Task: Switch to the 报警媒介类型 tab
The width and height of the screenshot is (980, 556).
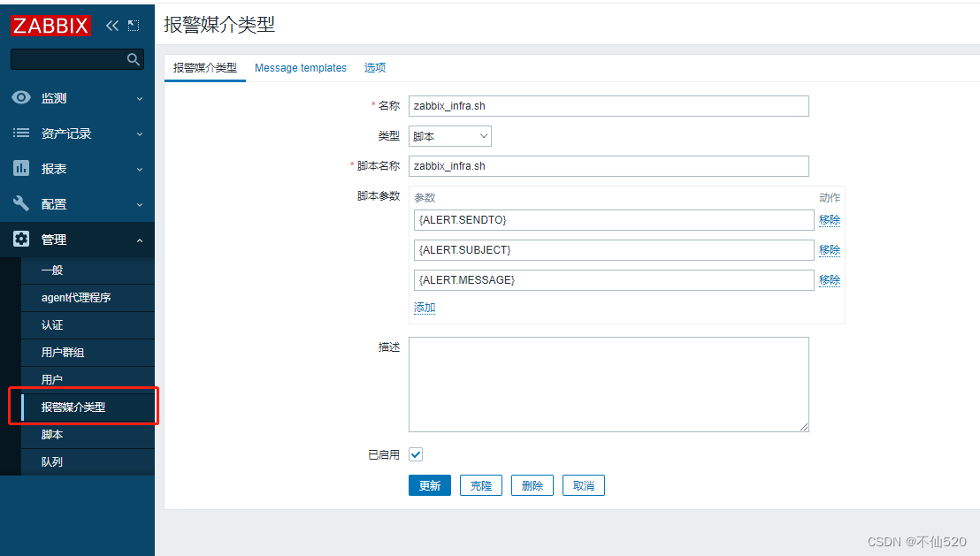Action: [x=205, y=67]
